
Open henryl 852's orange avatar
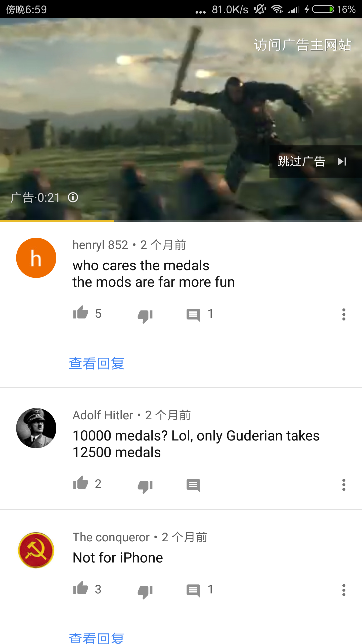point(36,258)
